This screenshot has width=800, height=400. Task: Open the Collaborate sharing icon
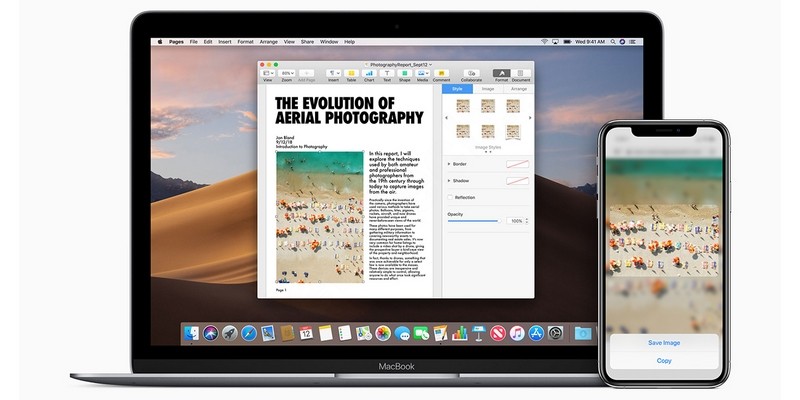click(471, 73)
